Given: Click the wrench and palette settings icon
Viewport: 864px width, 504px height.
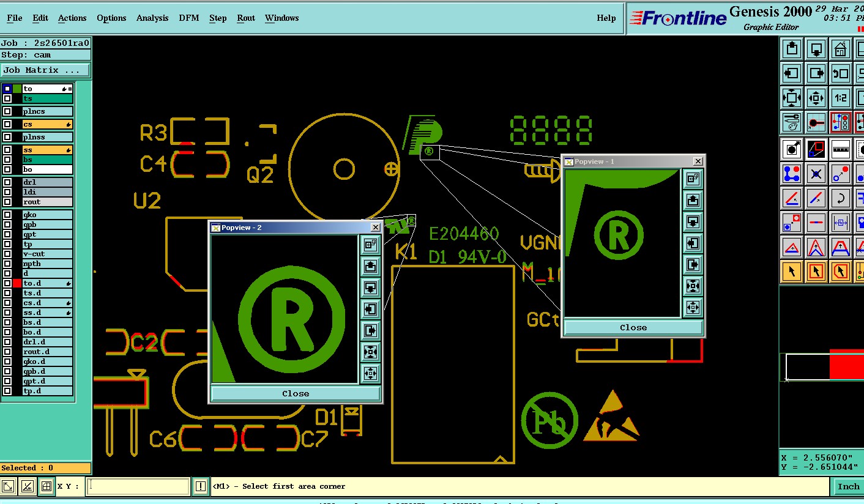Looking at the screenshot, I should pos(792,123).
